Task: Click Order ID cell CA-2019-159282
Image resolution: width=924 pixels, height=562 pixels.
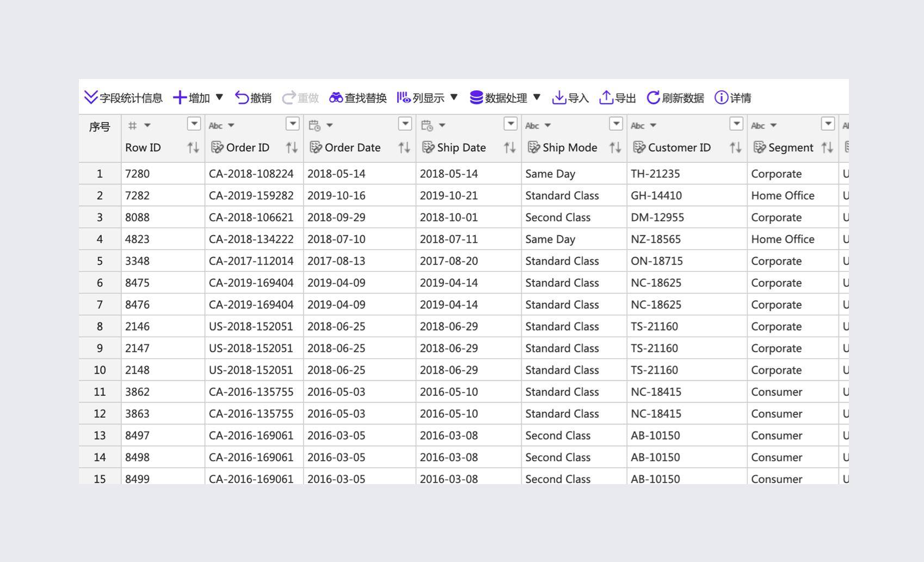Action: 254,196
